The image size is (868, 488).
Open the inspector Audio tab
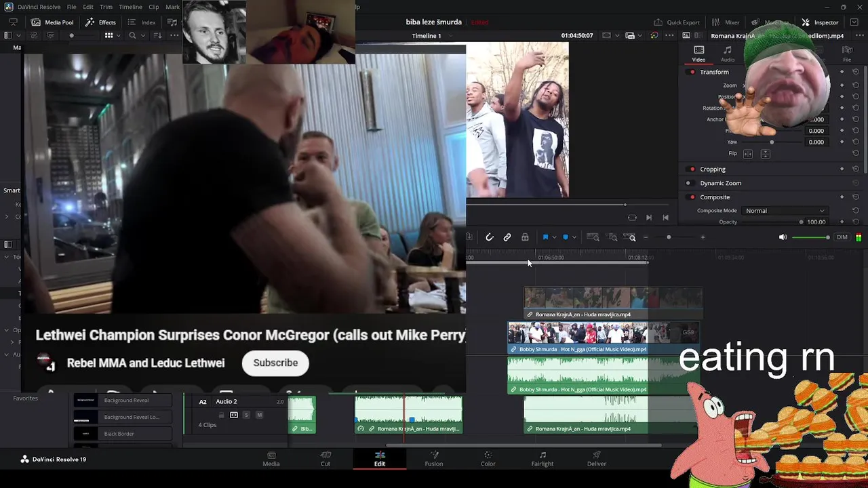pos(728,54)
